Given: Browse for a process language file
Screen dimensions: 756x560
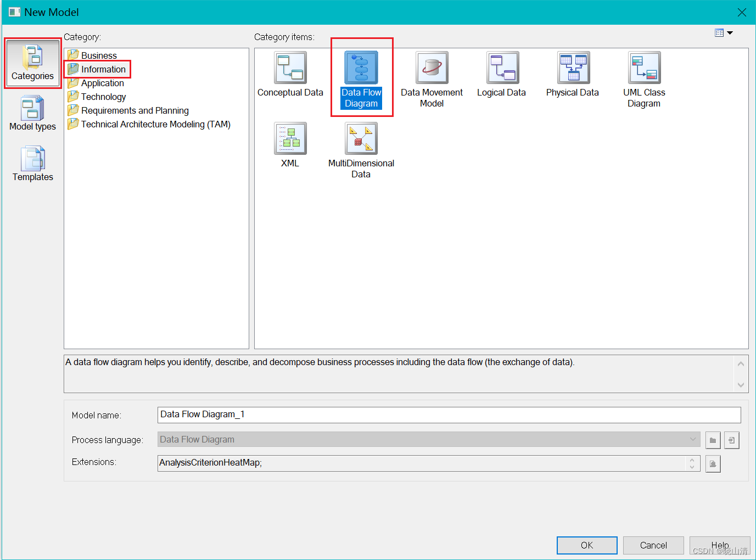Looking at the screenshot, I should (713, 440).
